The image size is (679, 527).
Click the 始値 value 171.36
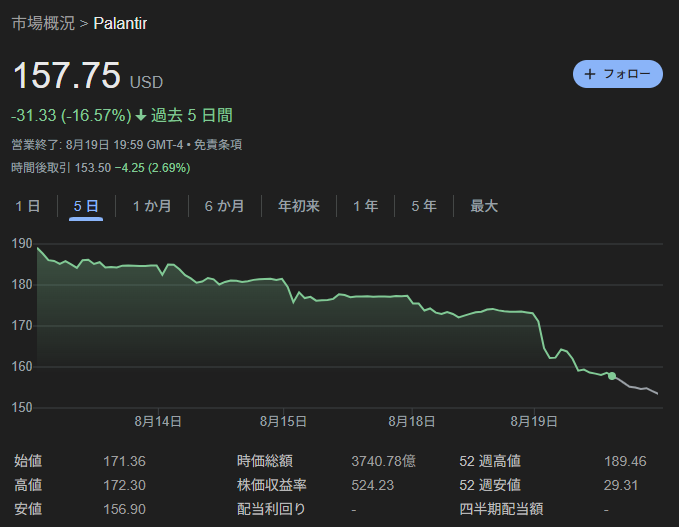(x=124, y=461)
